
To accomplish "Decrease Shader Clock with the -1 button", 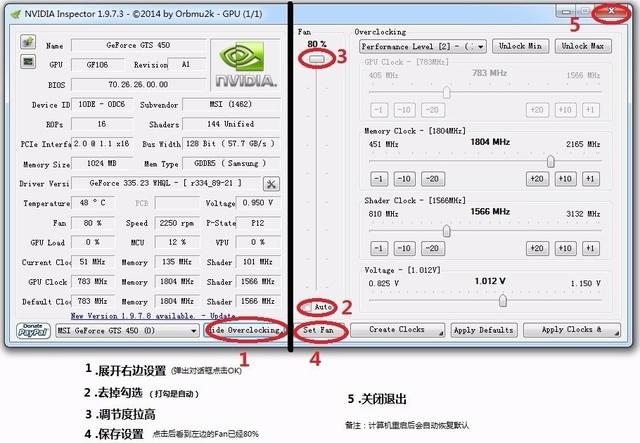I will point(379,248).
